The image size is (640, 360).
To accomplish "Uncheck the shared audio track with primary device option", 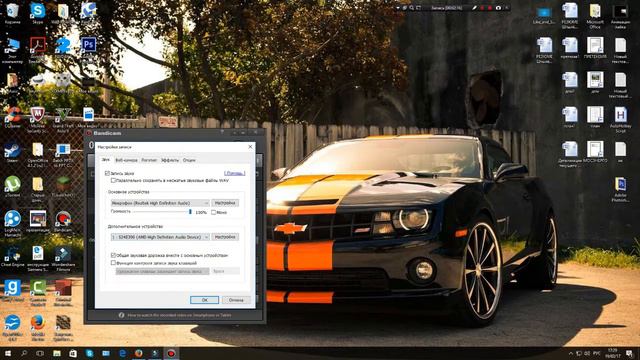I will click(x=113, y=255).
